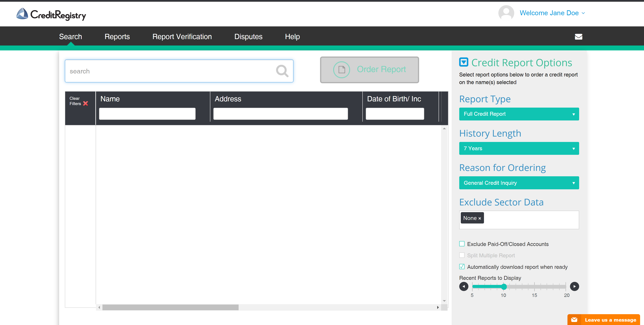
Task: Open the Report Type dropdown
Action: [519, 114]
